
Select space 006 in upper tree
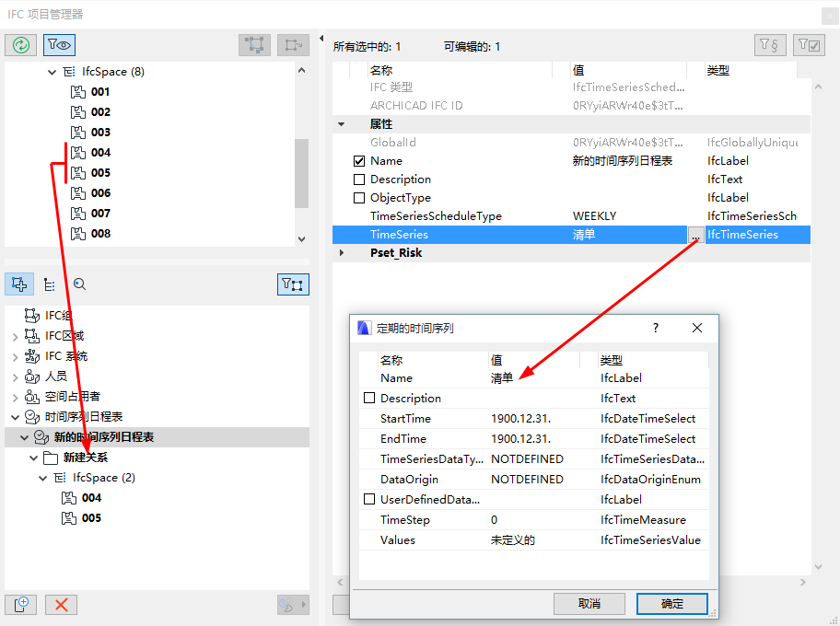click(x=100, y=193)
